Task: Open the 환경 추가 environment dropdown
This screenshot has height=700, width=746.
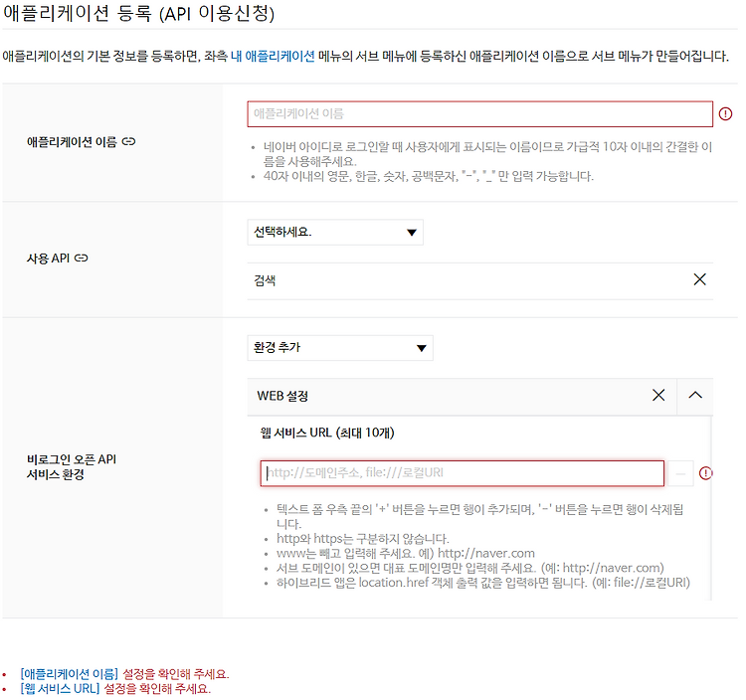Action: [x=340, y=348]
